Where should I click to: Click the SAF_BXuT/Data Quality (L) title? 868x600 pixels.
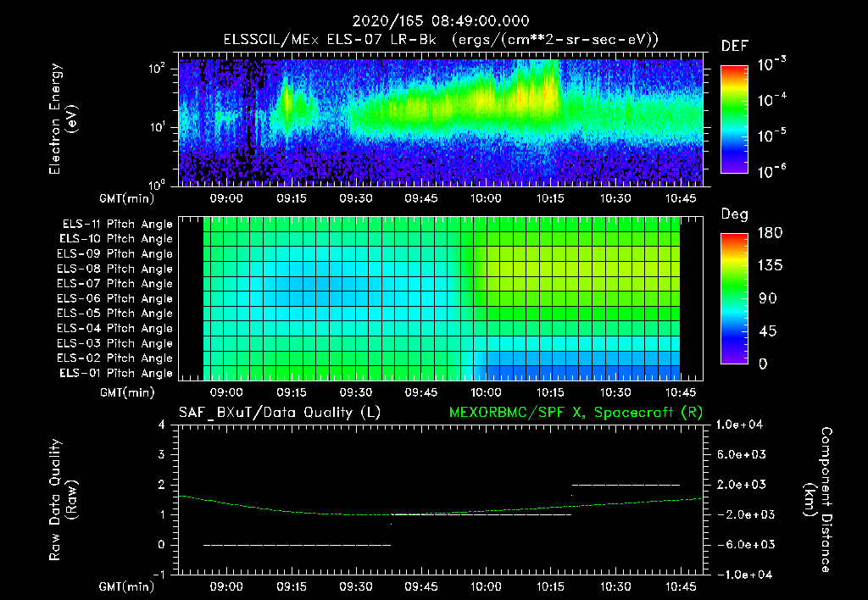pyautogui.click(x=280, y=413)
